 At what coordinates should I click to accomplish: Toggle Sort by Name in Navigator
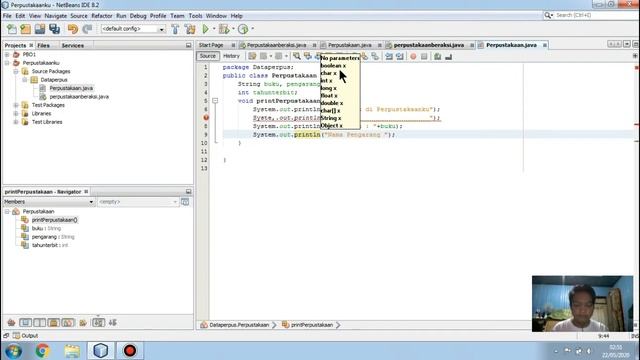coord(98,322)
